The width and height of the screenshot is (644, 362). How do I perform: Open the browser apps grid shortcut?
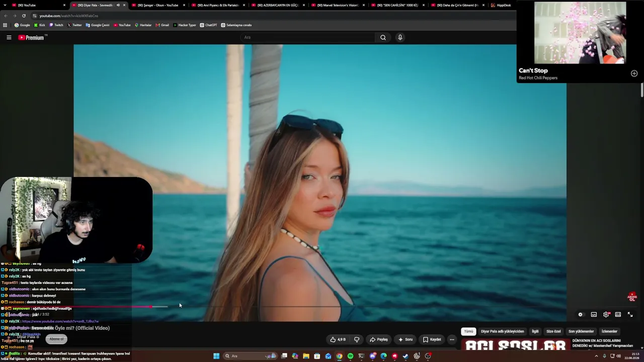coord(5,25)
